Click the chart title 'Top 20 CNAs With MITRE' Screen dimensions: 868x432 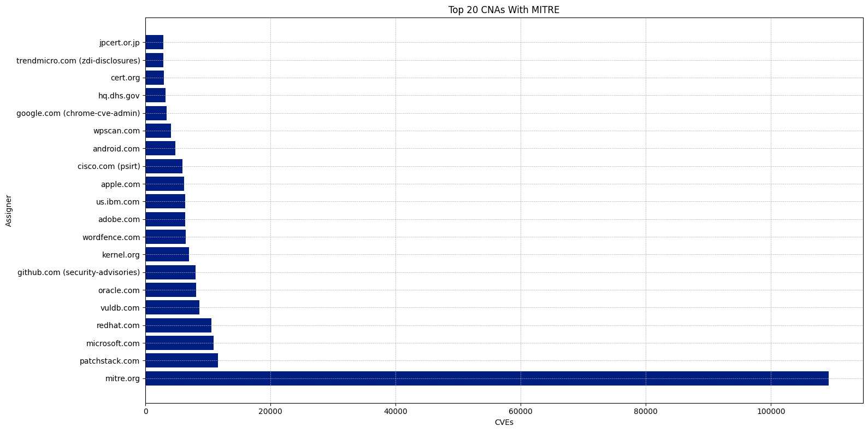click(504, 10)
